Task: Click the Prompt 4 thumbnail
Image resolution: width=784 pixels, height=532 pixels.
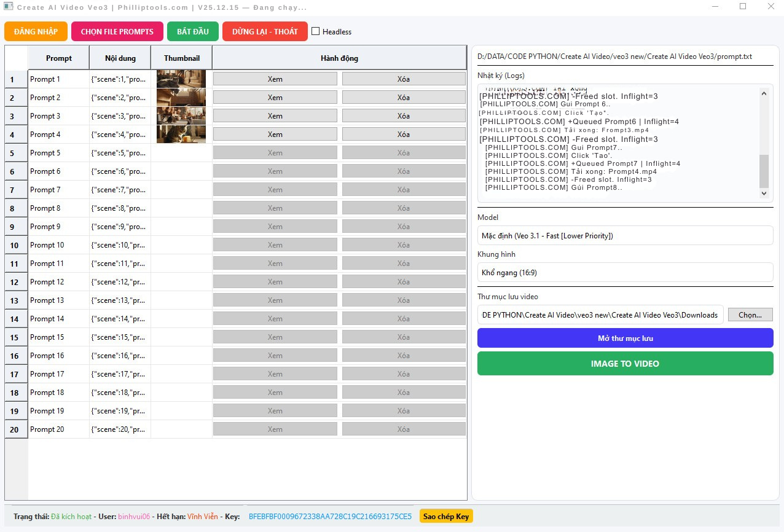Action: pos(181,134)
